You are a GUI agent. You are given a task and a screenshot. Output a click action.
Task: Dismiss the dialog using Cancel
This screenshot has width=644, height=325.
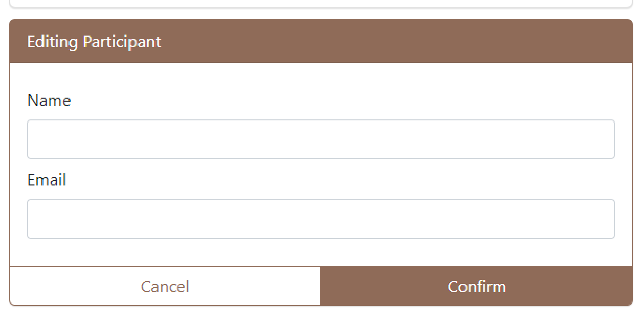tap(165, 286)
